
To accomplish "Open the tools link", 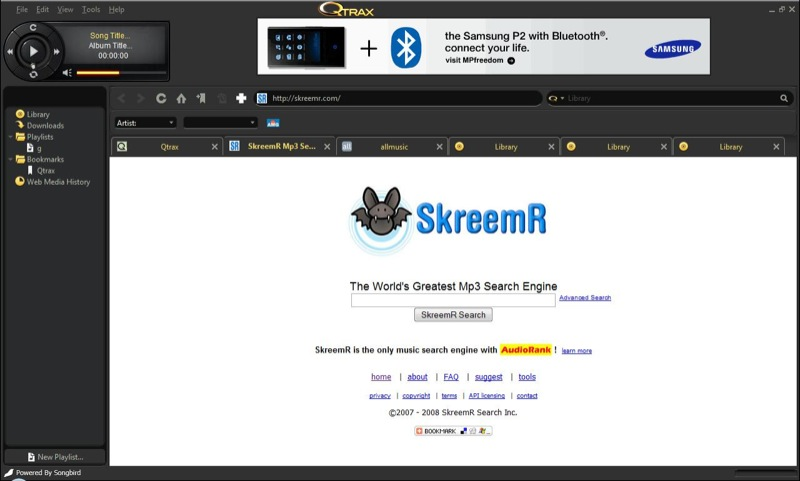I will click(527, 377).
